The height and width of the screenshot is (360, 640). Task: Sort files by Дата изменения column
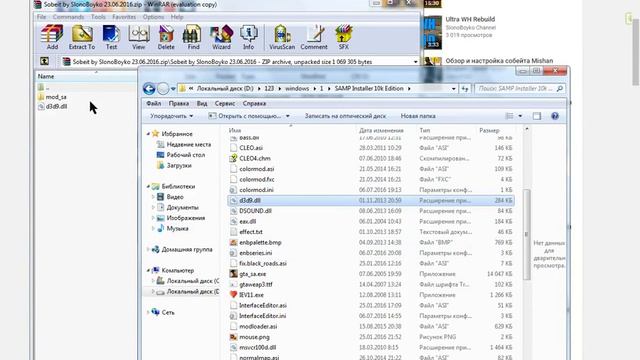(381, 131)
